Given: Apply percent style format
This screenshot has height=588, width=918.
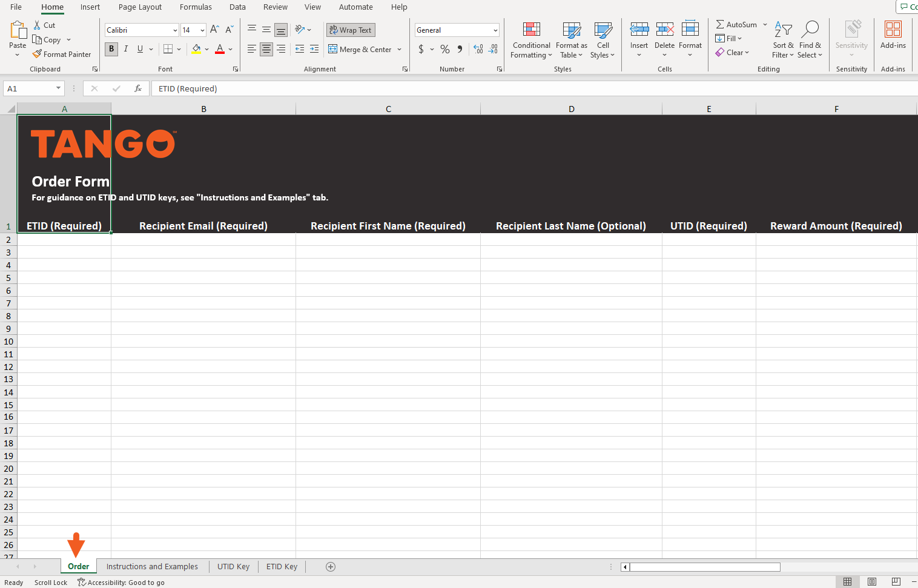Looking at the screenshot, I should click(x=445, y=49).
